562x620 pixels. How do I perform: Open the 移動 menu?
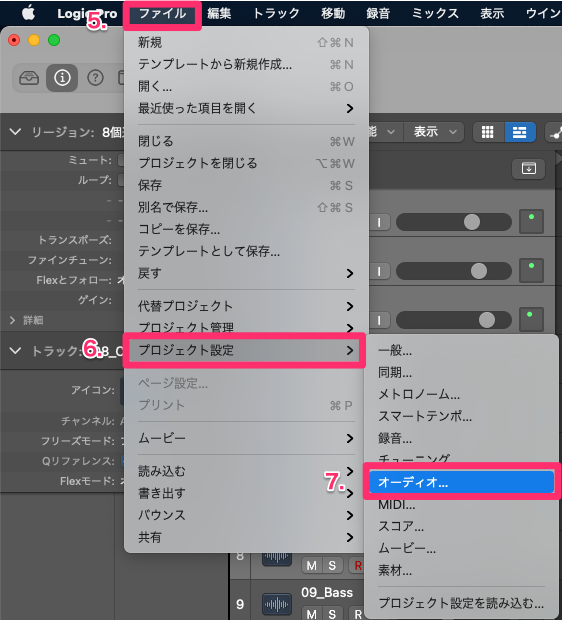pyautogui.click(x=333, y=13)
